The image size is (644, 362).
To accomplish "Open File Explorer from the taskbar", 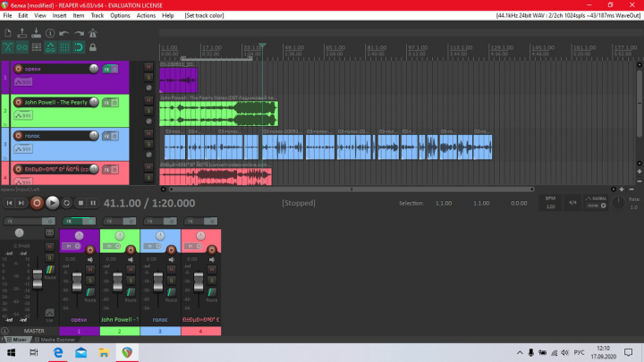I will pos(104,352).
